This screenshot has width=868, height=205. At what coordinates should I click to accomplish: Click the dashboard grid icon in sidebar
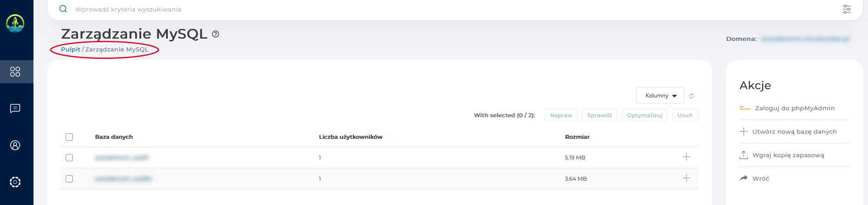(x=15, y=72)
